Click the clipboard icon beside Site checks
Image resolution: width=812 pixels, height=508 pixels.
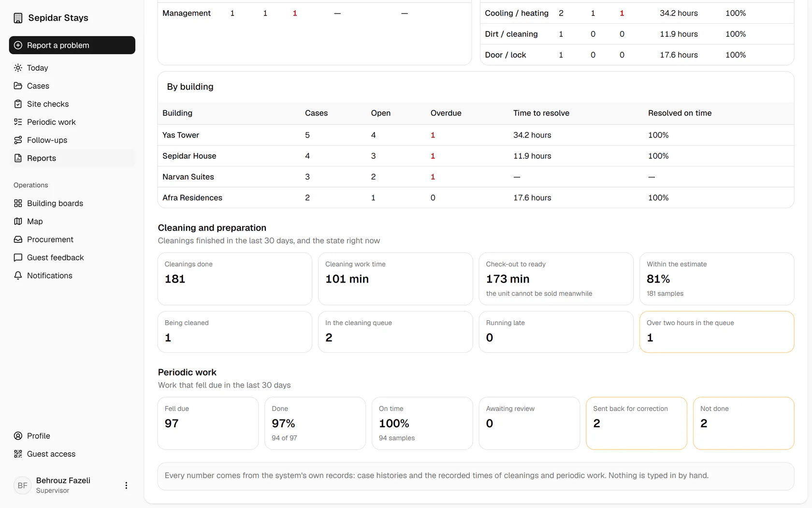[18, 104]
